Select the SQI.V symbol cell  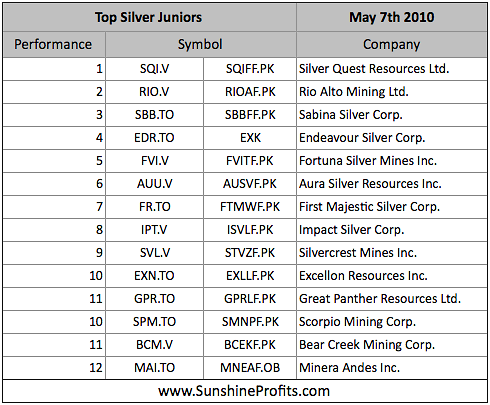[154, 69]
